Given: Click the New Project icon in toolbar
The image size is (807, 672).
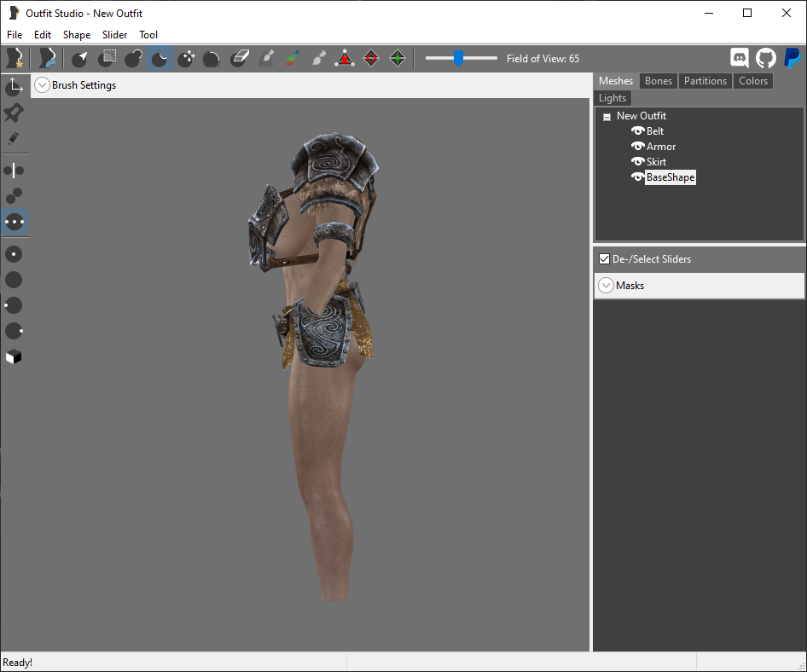Looking at the screenshot, I should click(15, 58).
